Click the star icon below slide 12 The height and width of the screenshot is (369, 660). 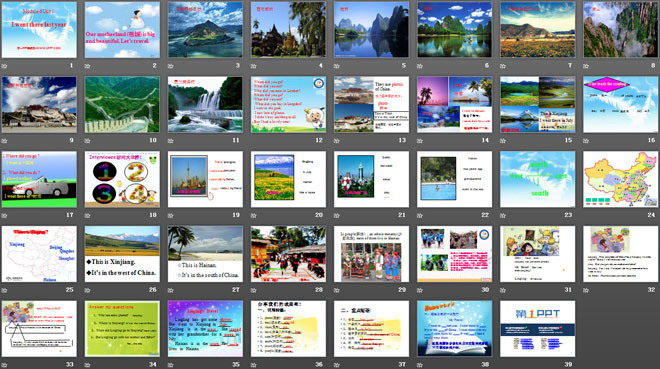(254, 141)
